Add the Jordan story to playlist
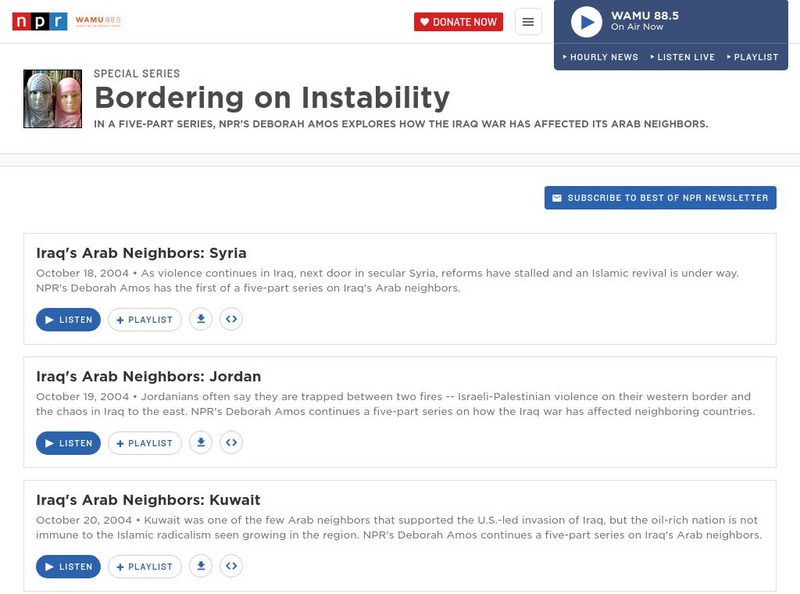The height and width of the screenshot is (594, 800). tap(145, 443)
